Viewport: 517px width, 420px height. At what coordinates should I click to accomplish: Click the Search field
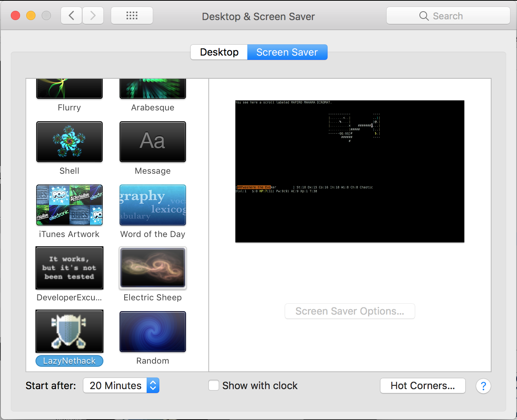pos(448,16)
